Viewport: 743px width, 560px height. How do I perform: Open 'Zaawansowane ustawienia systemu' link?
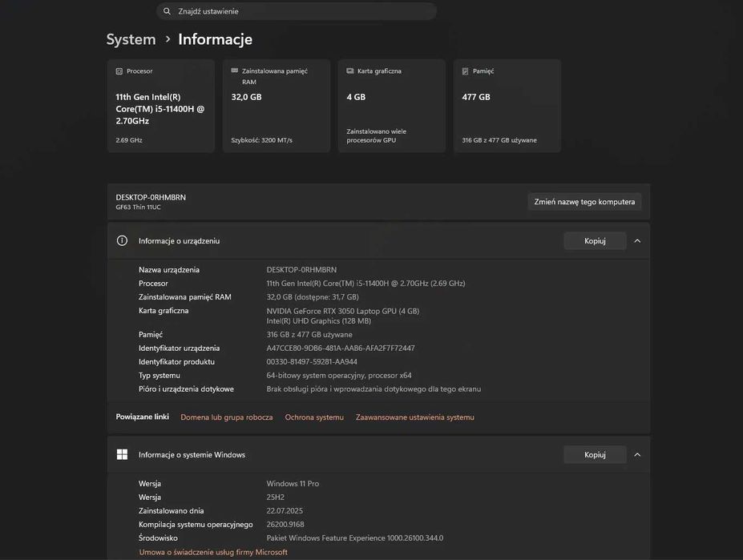[x=414, y=417]
